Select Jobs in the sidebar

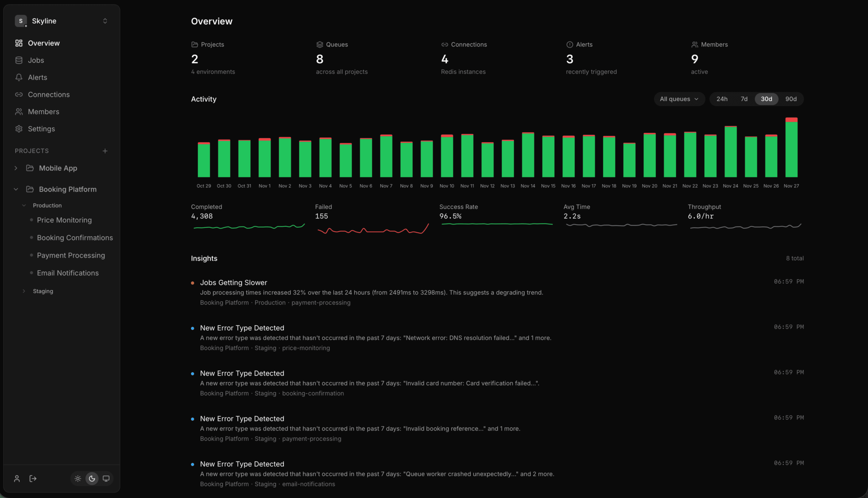pyautogui.click(x=36, y=60)
